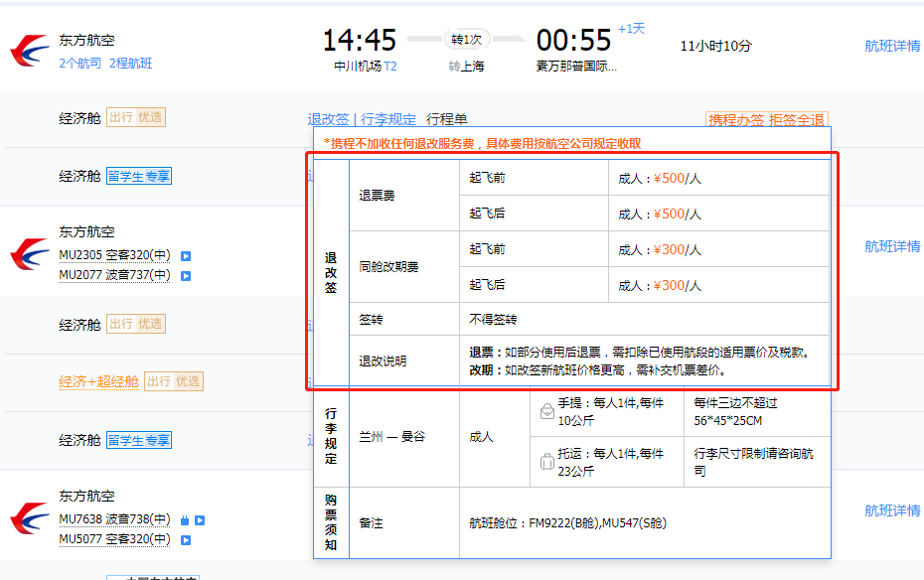Open 航班详情 for MU2305 flight
This screenshot has width=924, height=580.
pos(892,246)
